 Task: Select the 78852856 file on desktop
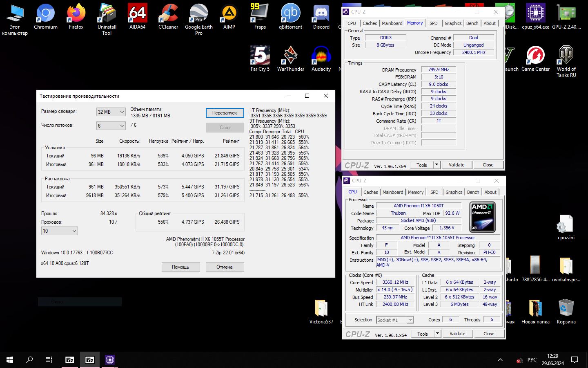[x=535, y=269]
